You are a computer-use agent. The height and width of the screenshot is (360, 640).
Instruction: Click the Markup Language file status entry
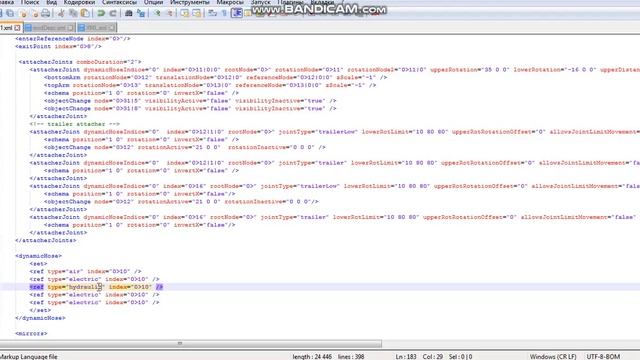point(29,356)
